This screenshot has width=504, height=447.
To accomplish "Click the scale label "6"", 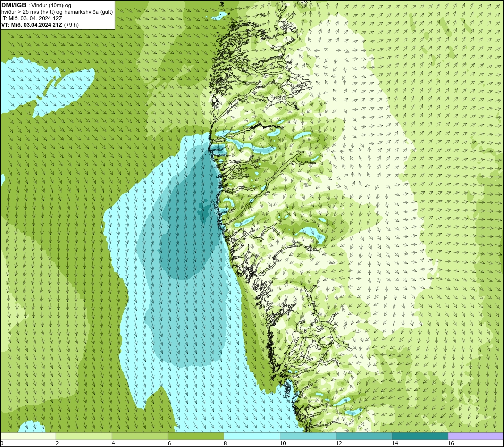I will (x=169, y=443).
